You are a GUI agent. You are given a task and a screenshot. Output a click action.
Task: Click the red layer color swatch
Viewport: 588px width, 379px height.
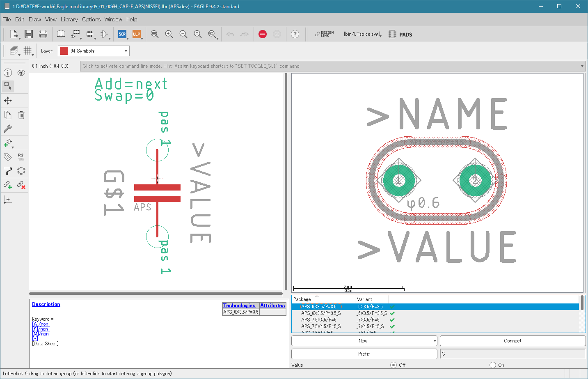tap(64, 51)
